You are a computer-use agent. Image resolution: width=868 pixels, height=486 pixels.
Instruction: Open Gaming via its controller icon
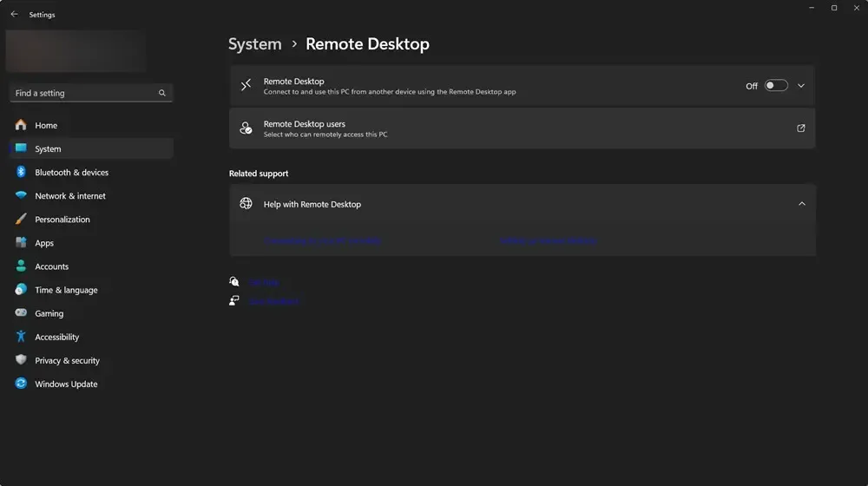click(x=21, y=312)
